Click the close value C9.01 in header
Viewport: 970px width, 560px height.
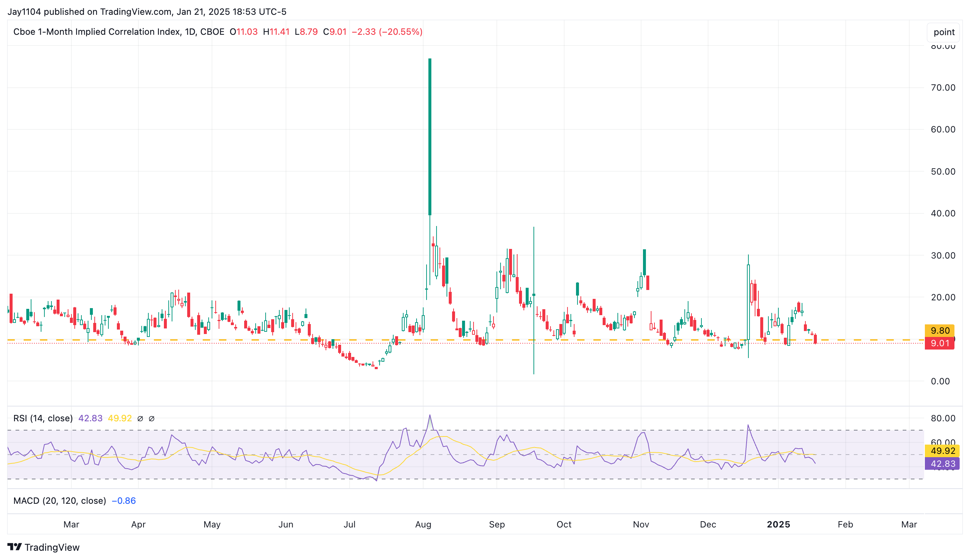pyautogui.click(x=334, y=31)
